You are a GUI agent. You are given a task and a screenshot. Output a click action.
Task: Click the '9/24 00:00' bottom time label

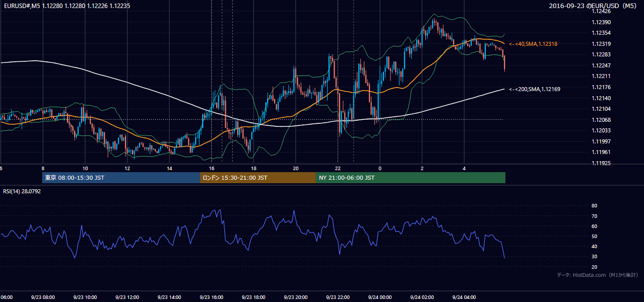pyautogui.click(x=379, y=297)
